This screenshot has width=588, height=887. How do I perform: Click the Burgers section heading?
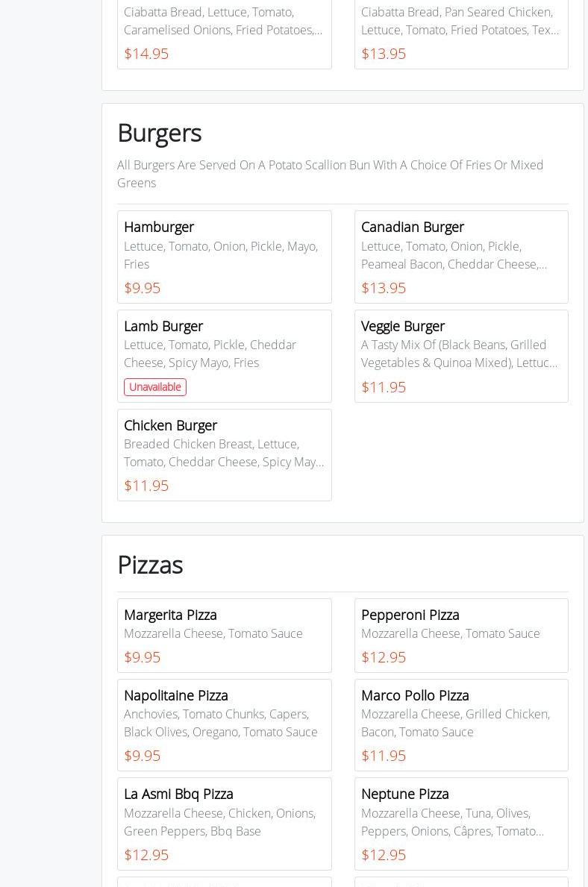tap(160, 133)
